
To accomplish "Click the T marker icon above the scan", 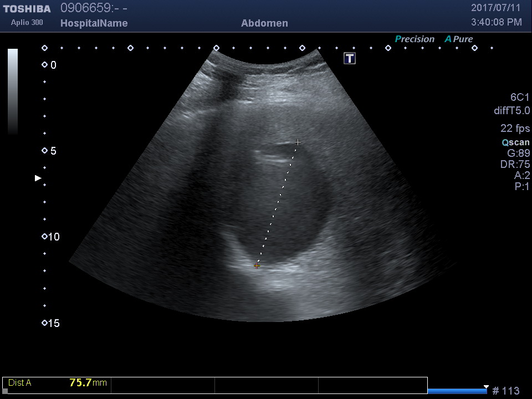I will point(350,58).
